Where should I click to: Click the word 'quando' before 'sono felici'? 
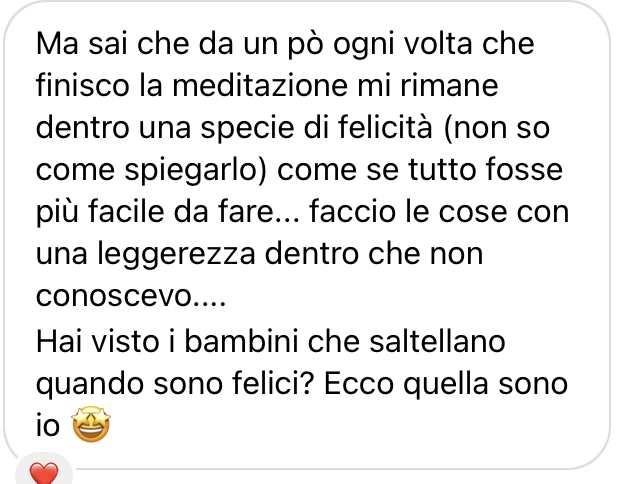(90, 385)
